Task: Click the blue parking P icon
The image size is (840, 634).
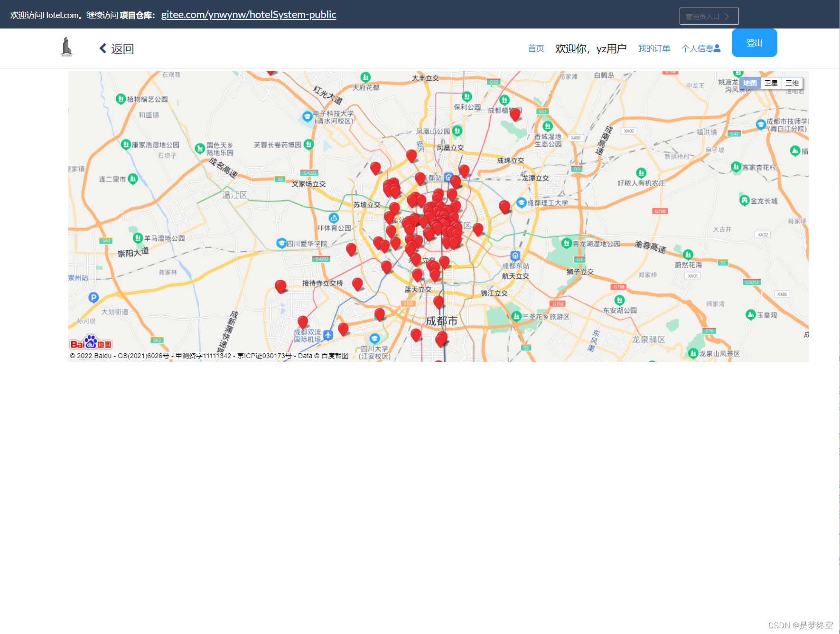Action: (x=93, y=298)
